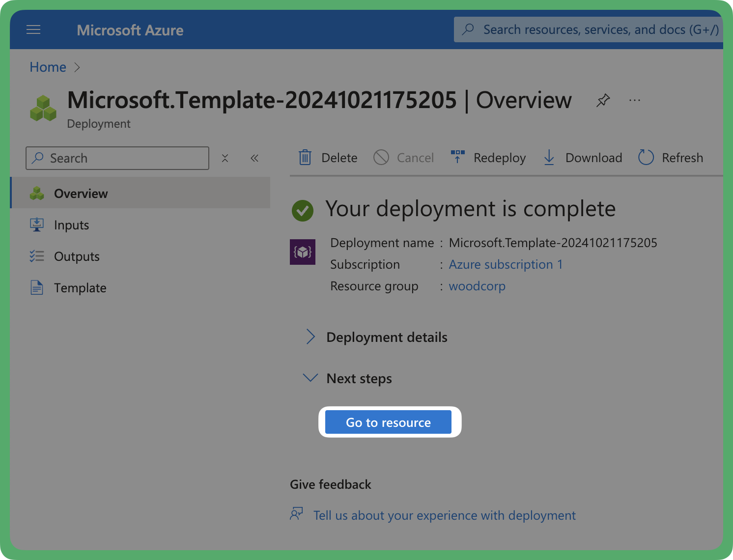Click Download in the toolbar
The height and width of the screenshot is (560, 733).
(583, 158)
